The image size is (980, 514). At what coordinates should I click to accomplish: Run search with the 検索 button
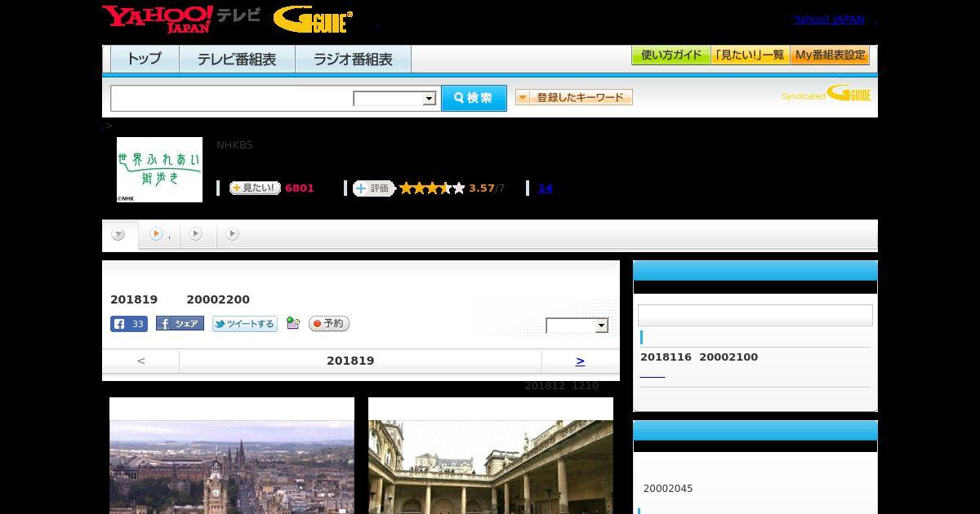pos(474,98)
